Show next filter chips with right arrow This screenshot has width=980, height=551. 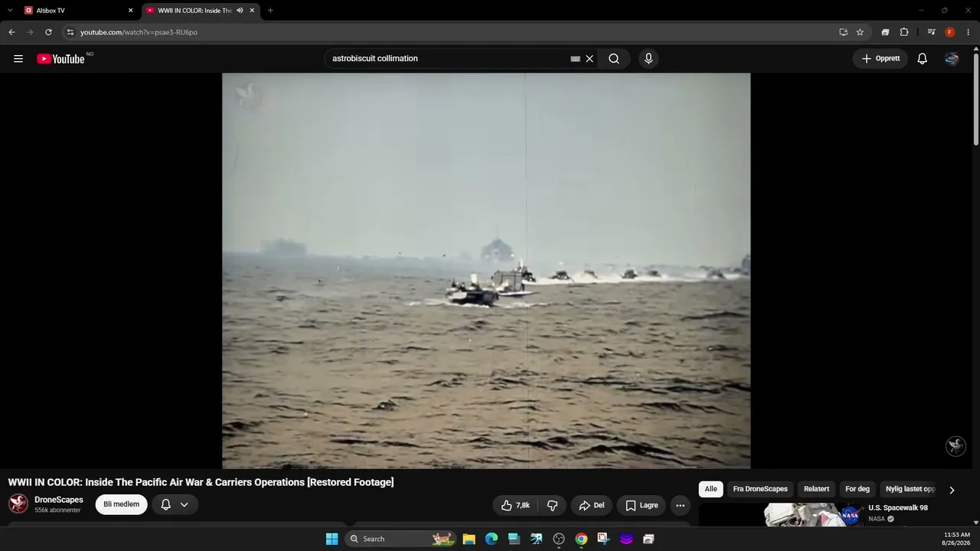click(x=952, y=490)
